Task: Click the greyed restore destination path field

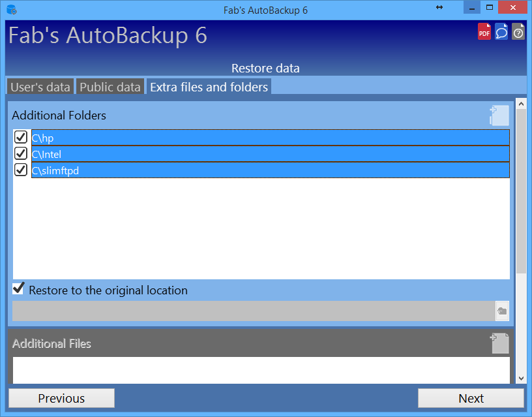Action: [x=254, y=311]
